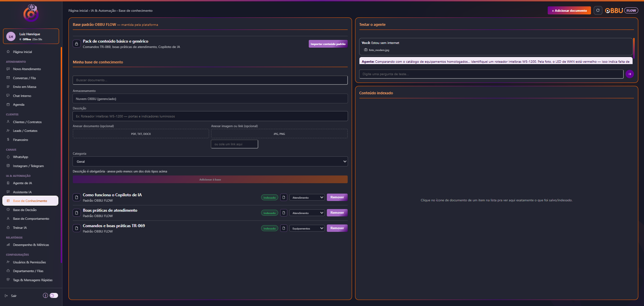Screen dimensions: 644x306
Task: Open Treinar IA page
Action: tap(20, 228)
